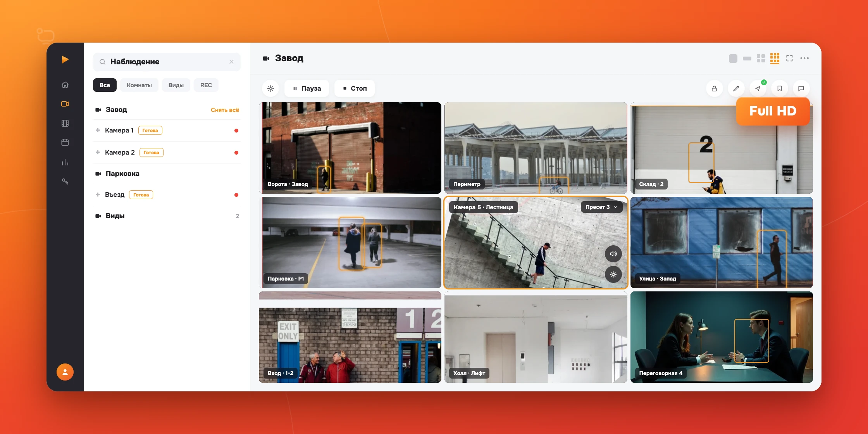Screen dimensions: 868x434
Task: Stop the camera playback
Action: pos(355,88)
